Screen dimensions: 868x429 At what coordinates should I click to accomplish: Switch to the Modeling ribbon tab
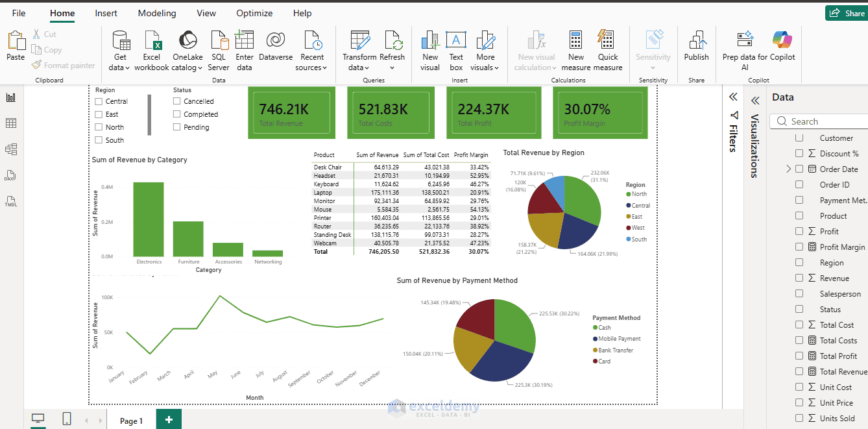pyautogui.click(x=157, y=13)
